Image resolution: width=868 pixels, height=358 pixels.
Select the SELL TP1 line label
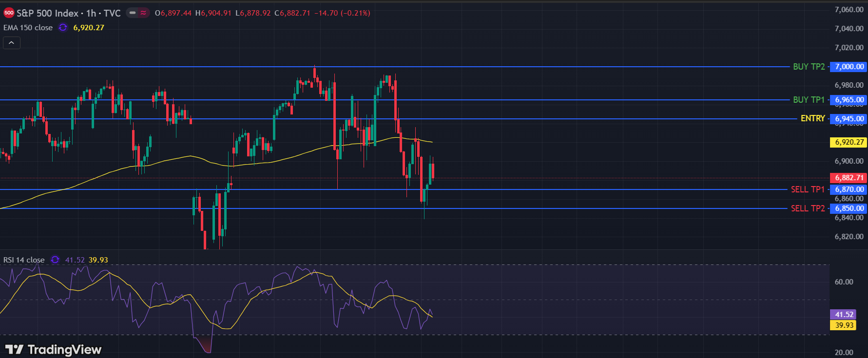[x=808, y=189]
